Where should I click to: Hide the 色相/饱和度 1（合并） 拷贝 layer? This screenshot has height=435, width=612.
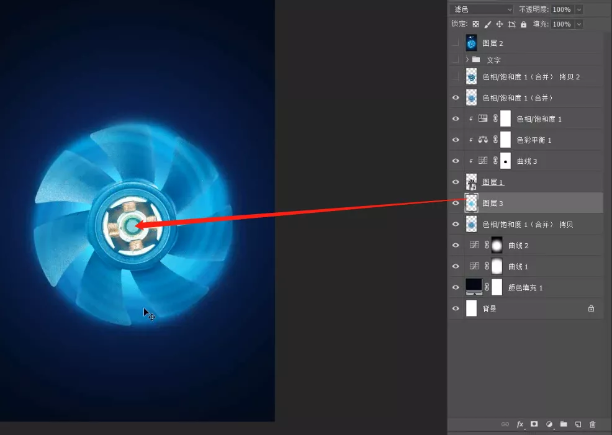click(x=455, y=224)
